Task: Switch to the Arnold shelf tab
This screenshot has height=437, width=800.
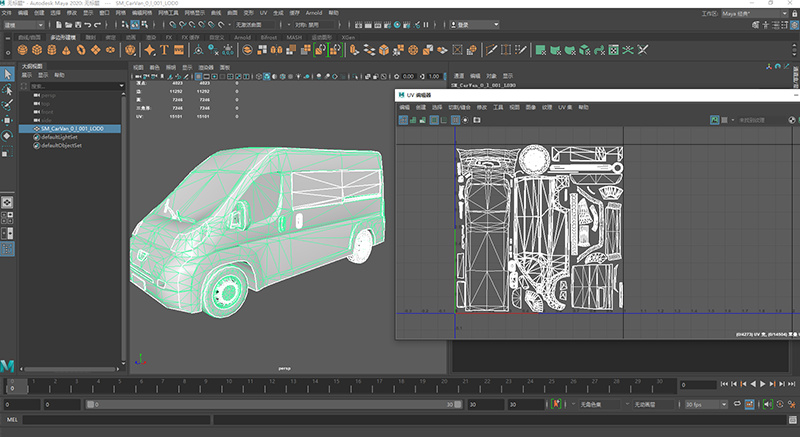Action: pyautogui.click(x=242, y=37)
